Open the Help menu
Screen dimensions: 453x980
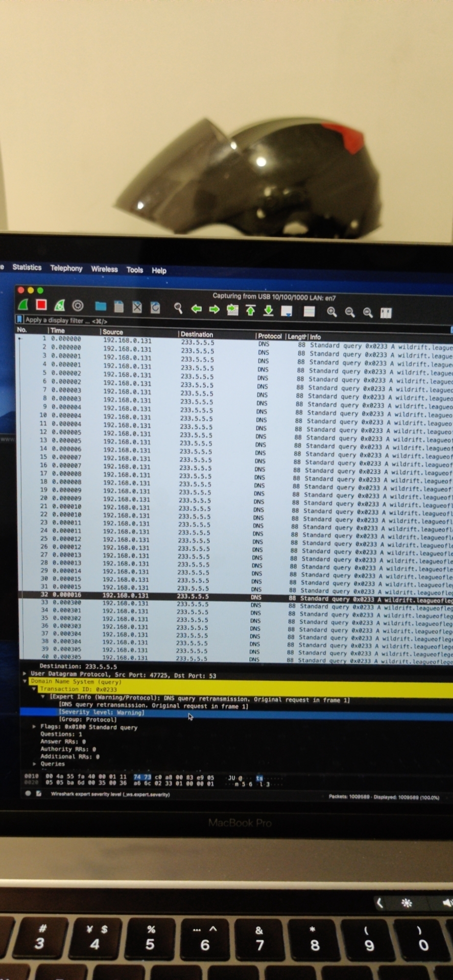(x=159, y=271)
